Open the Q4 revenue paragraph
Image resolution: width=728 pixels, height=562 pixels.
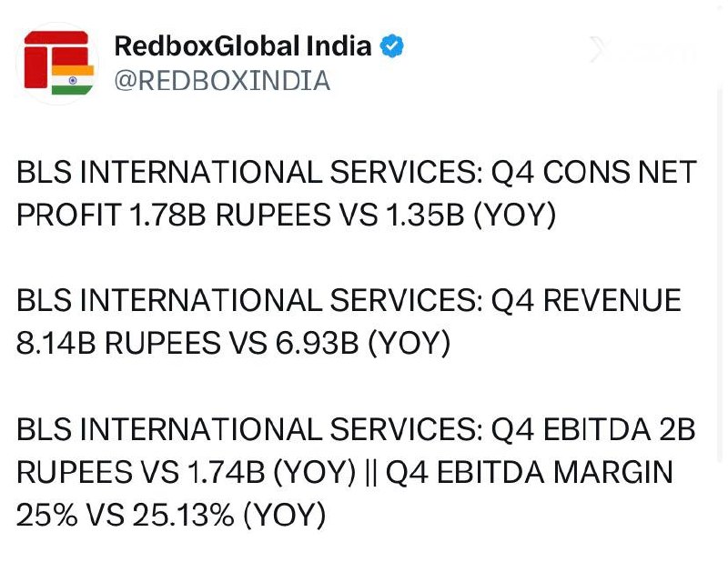click(349, 322)
